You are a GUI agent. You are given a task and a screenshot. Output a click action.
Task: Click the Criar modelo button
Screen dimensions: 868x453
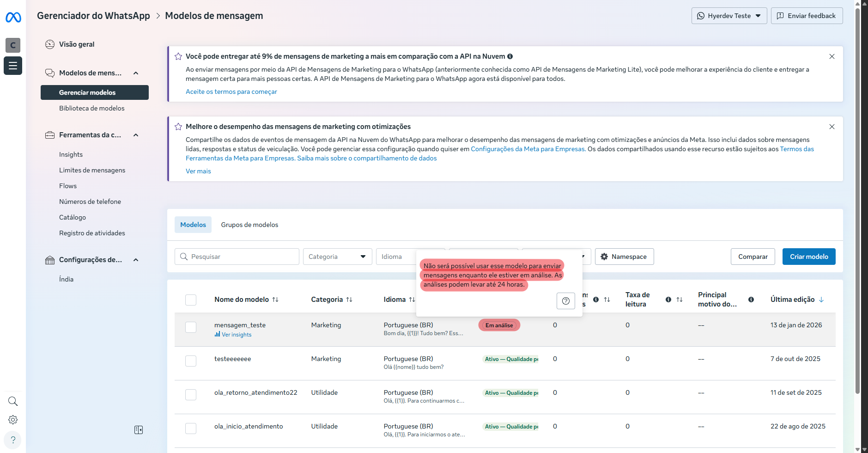[808, 257]
